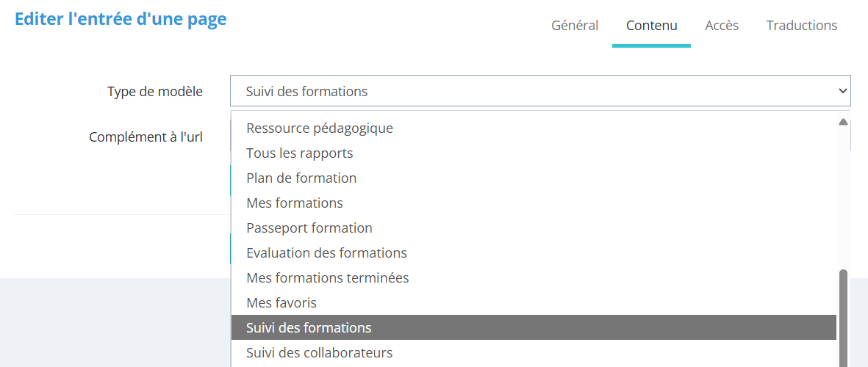
Task: Open the Type de modèle dropdown
Action: pyautogui.click(x=539, y=92)
